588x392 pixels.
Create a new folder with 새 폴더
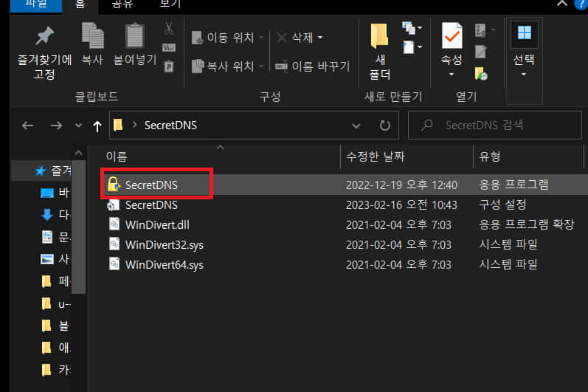379,52
